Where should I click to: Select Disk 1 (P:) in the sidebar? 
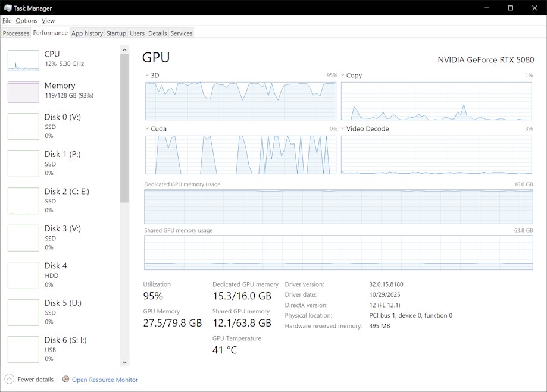(x=61, y=164)
